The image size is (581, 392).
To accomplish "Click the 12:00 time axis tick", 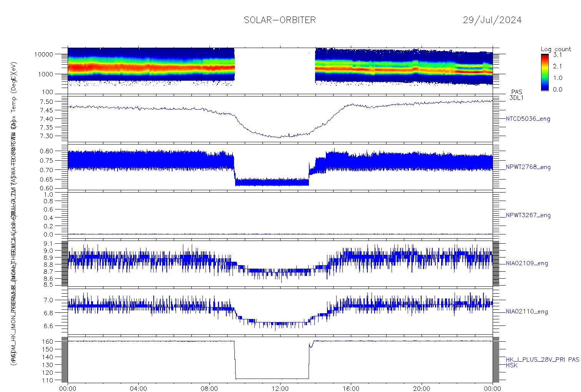I will pyautogui.click(x=280, y=389).
